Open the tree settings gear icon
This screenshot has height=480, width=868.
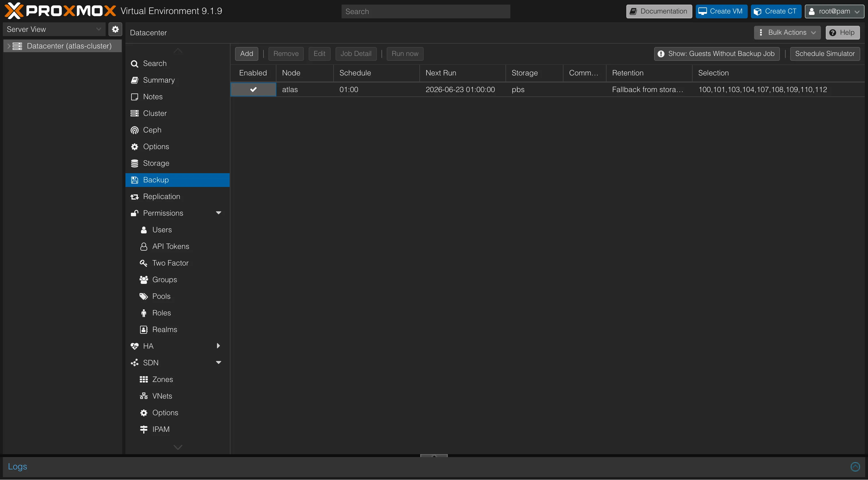pyautogui.click(x=115, y=29)
